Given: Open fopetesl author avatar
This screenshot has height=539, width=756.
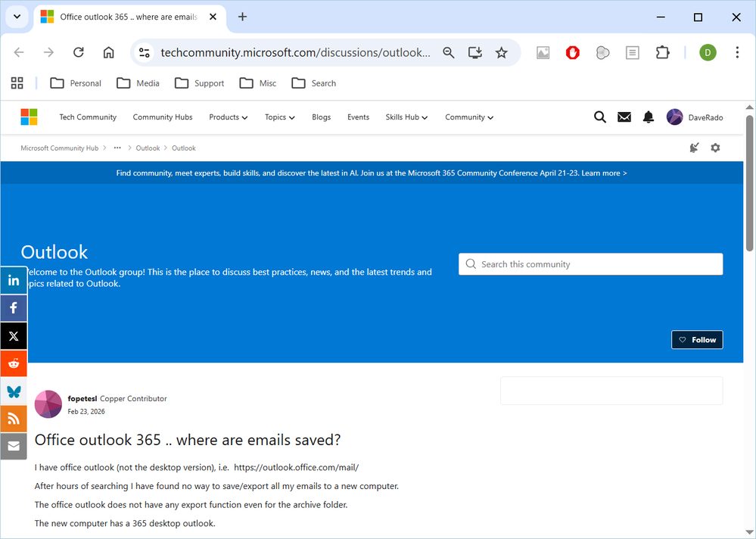Looking at the screenshot, I should pyautogui.click(x=48, y=404).
